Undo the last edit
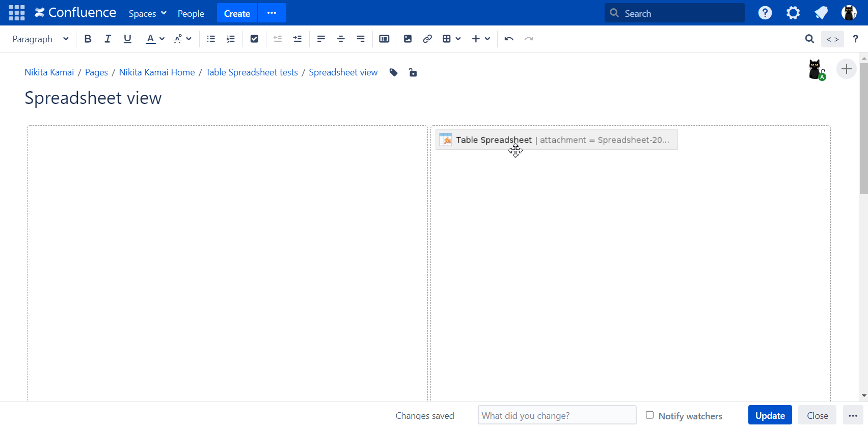 click(508, 39)
